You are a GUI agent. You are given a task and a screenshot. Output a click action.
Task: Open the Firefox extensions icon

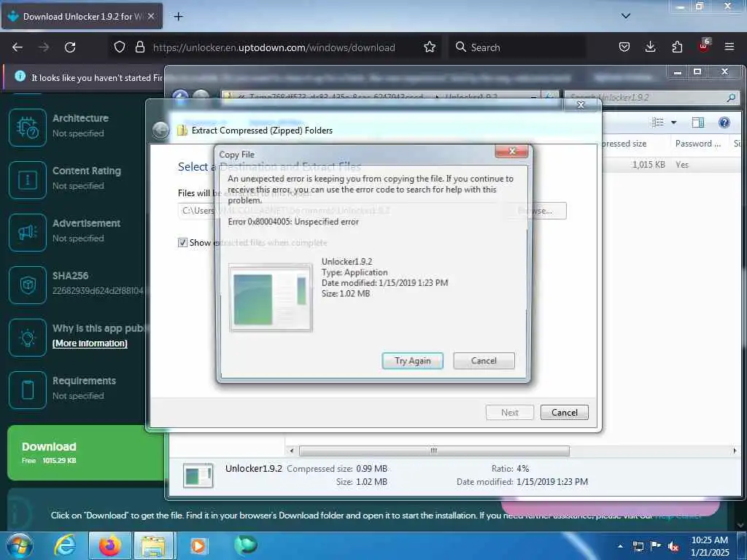pos(677,47)
